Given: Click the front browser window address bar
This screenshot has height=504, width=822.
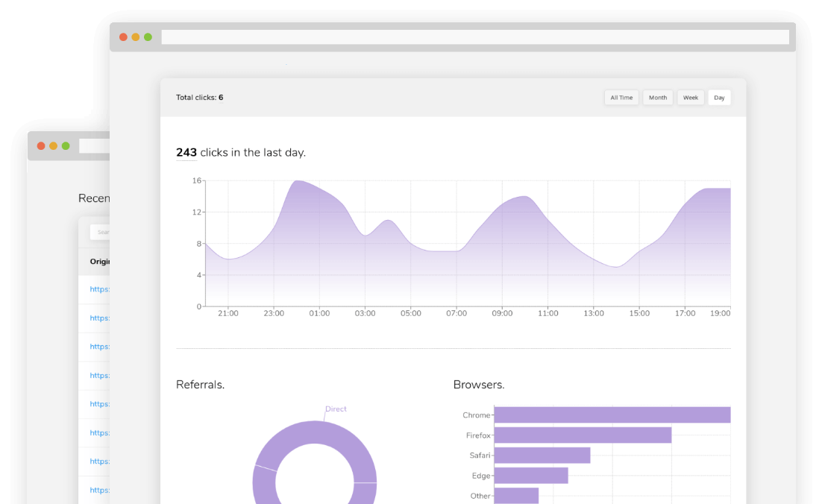Looking at the screenshot, I should tap(475, 37).
